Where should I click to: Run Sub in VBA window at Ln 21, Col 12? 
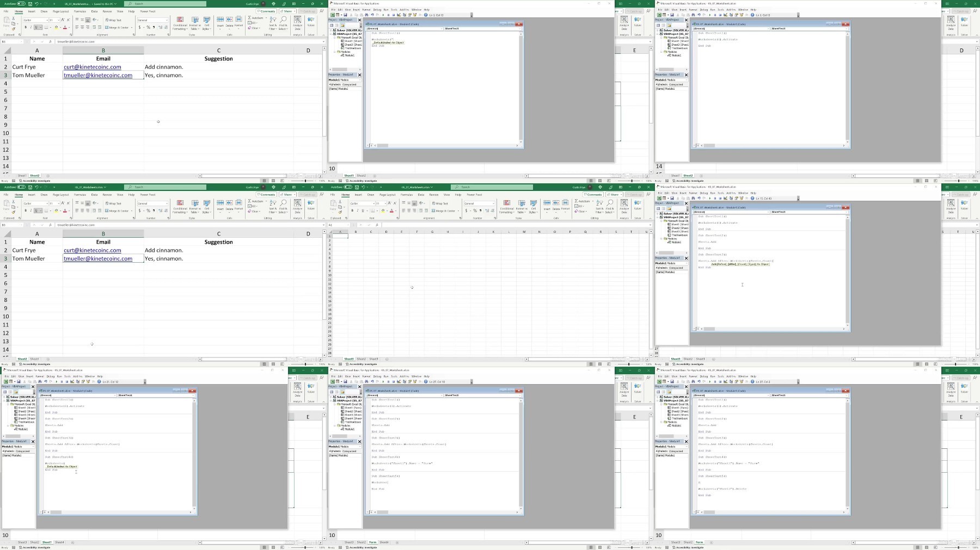56,382
